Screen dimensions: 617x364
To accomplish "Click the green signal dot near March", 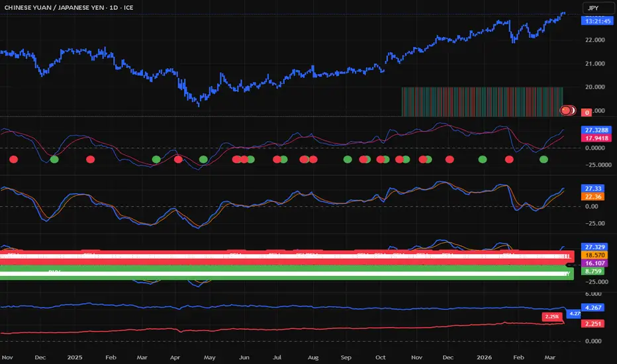I will (x=544, y=159).
